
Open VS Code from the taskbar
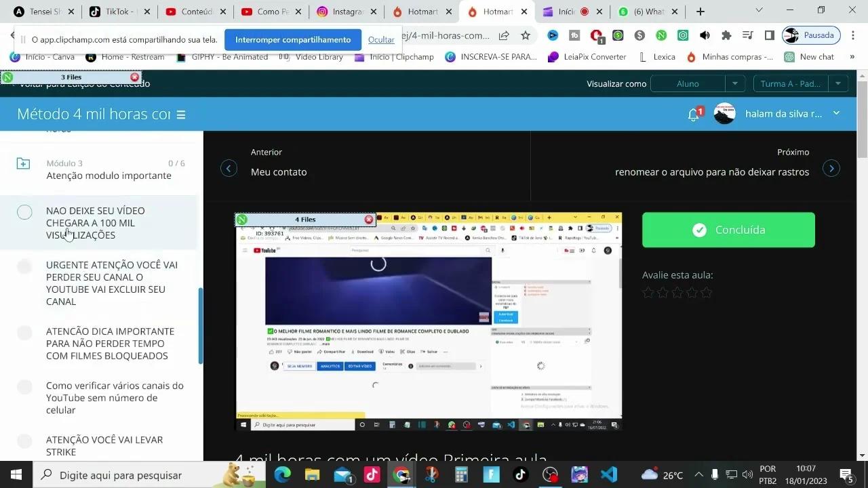(608, 474)
